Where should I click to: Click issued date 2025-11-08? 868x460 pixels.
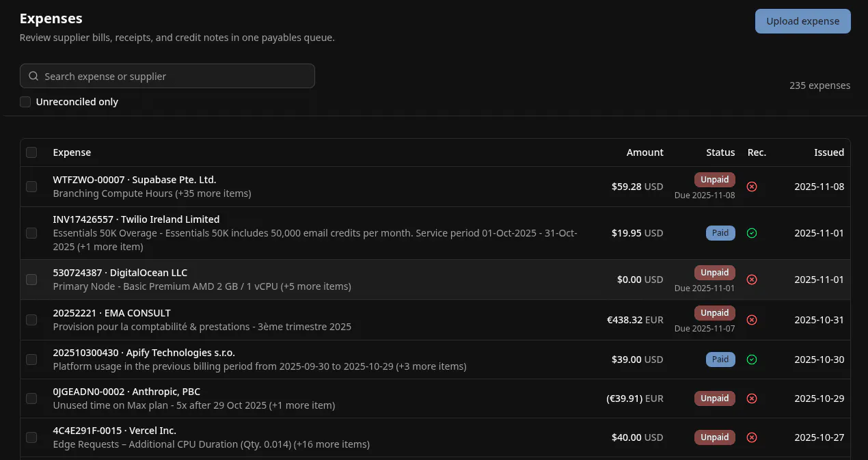pos(819,187)
